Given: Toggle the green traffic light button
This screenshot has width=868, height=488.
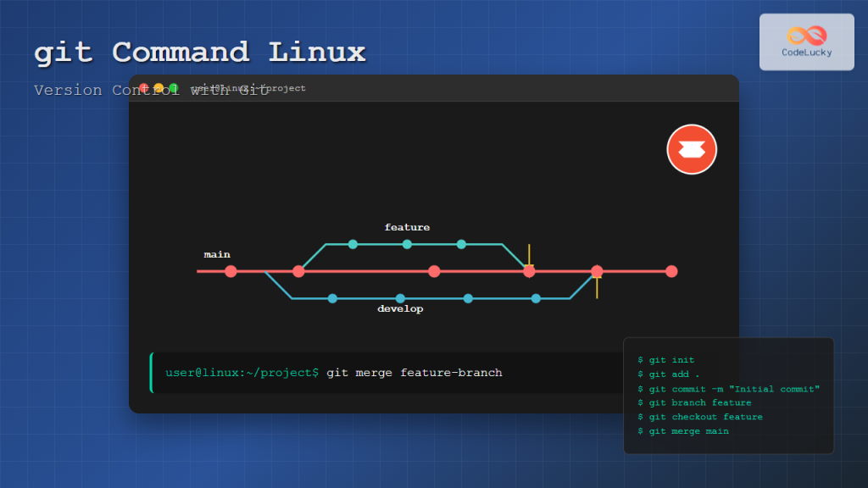Looking at the screenshot, I should tap(172, 87).
